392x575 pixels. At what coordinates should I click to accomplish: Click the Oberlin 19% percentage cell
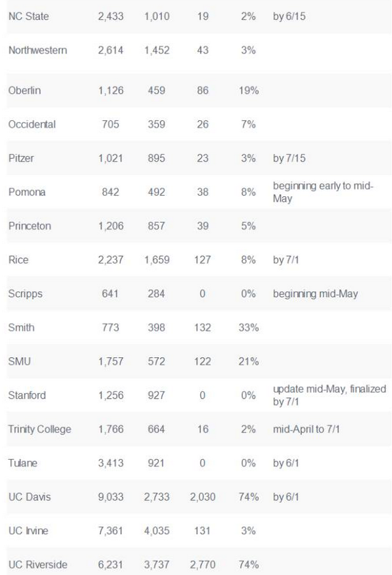coord(248,90)
